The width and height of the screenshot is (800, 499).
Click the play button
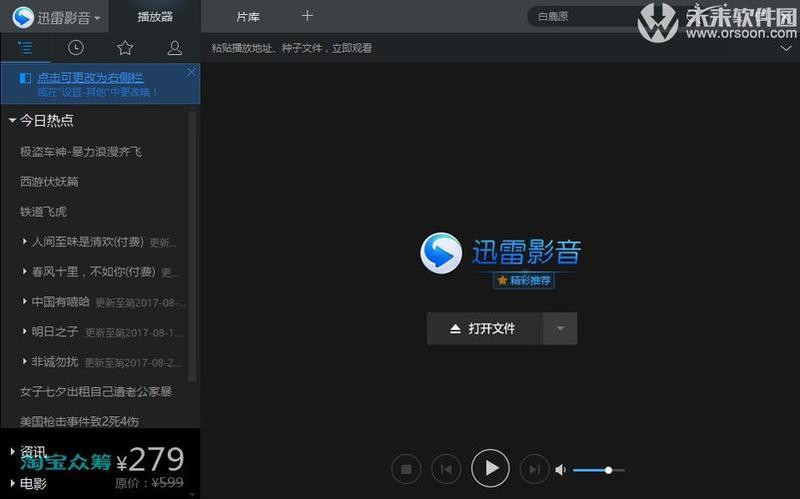click(x=490, y=468)
